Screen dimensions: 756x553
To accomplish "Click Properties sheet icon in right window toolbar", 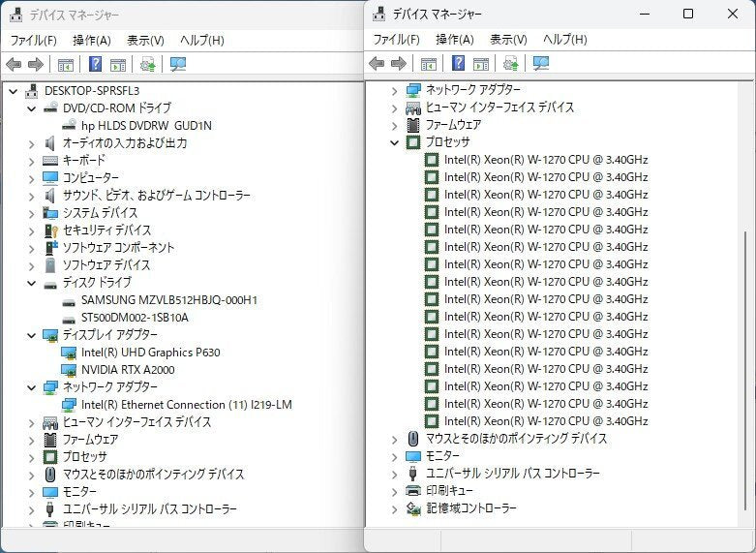I will 481,63.
